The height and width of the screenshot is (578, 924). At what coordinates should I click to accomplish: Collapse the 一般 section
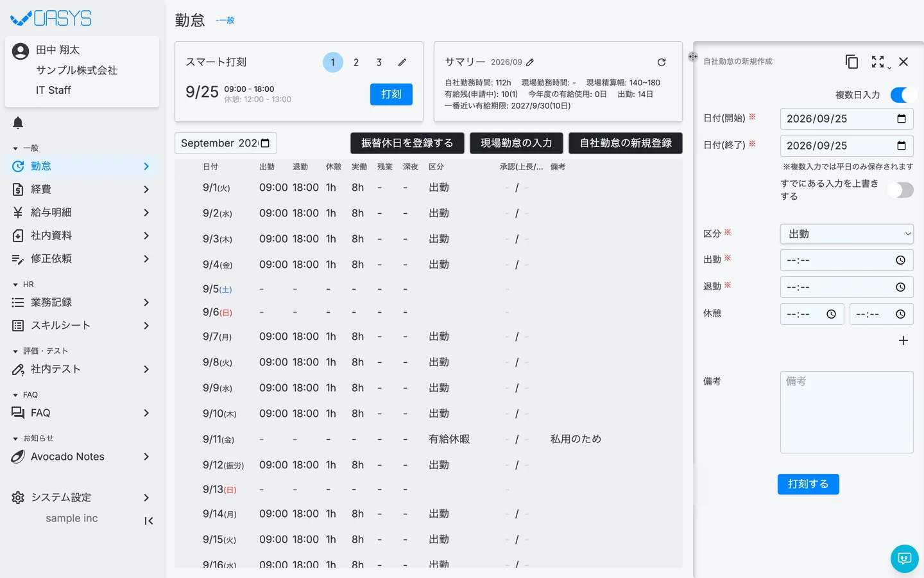coord(26,148)
